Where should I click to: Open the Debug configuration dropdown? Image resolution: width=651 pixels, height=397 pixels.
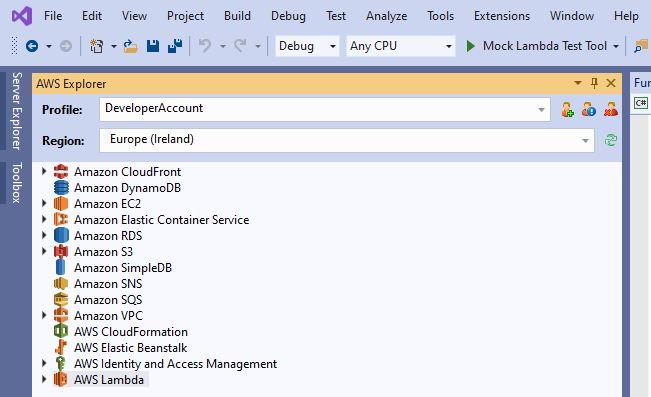point(307,46)
